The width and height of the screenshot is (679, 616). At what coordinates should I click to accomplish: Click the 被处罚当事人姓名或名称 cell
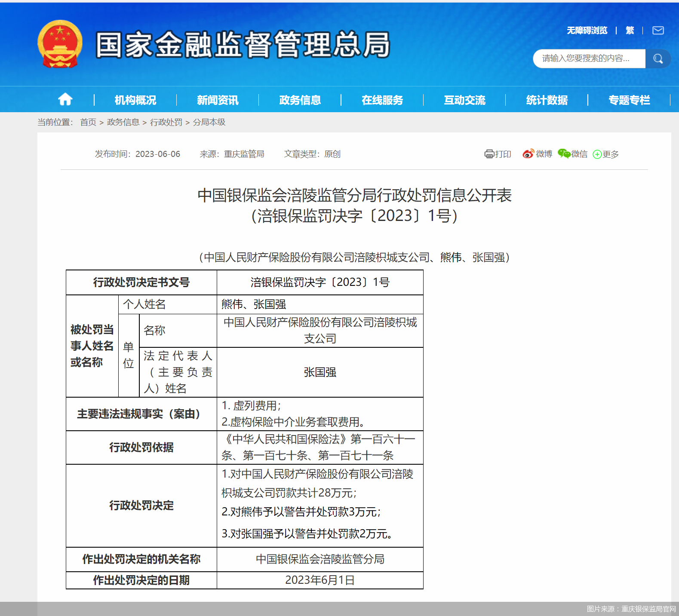click(92, 346)
